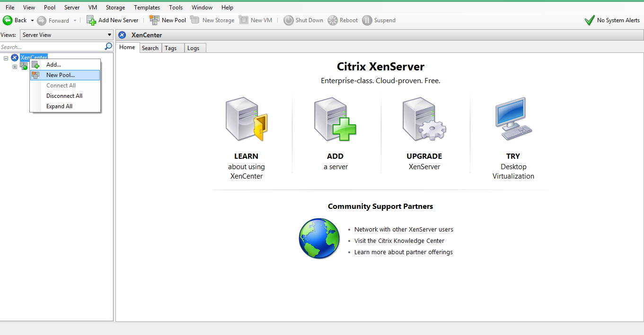The height and width of the screenshot is (335, 644).
Task: Click the No System Alerts checkmark icon
Action: 589,20
